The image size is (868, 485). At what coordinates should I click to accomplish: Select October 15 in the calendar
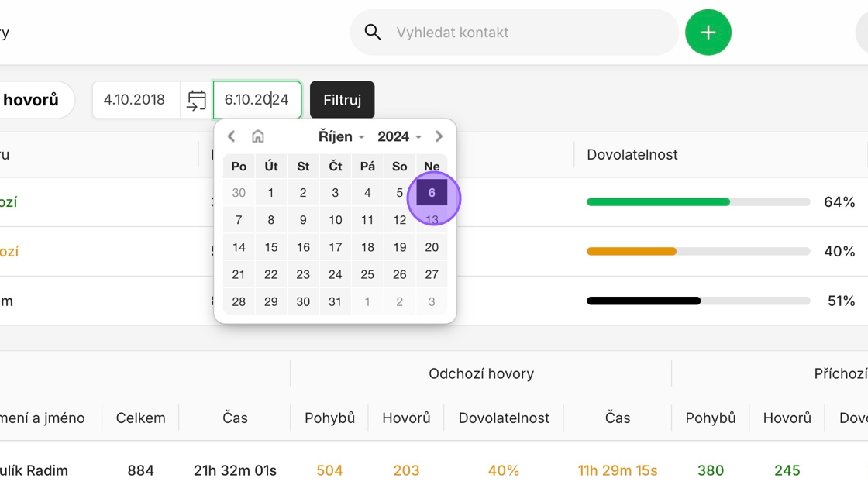click(x=270, y=247)
